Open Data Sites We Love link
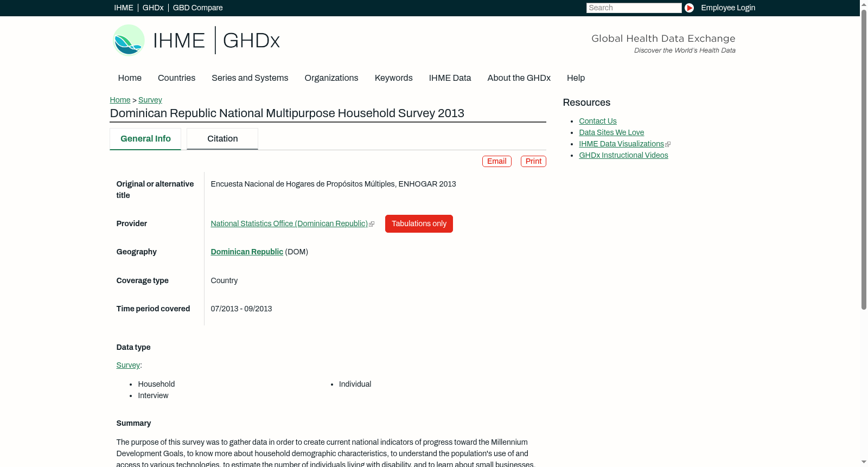Screen dimensions: 868x467 (611, 132)
